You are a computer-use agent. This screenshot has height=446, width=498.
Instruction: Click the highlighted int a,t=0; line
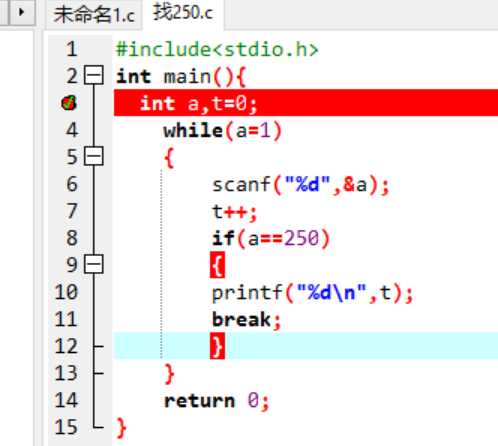click(306, 103)
